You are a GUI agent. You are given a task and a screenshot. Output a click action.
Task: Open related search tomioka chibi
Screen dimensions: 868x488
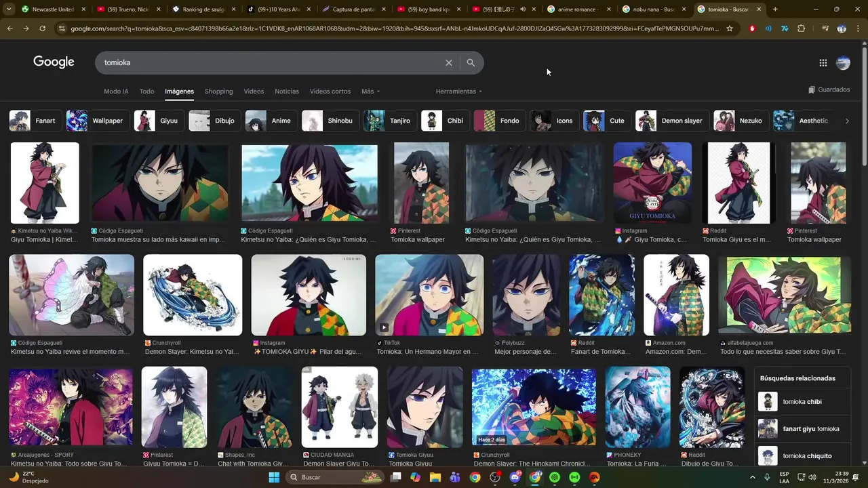(802, 401)
